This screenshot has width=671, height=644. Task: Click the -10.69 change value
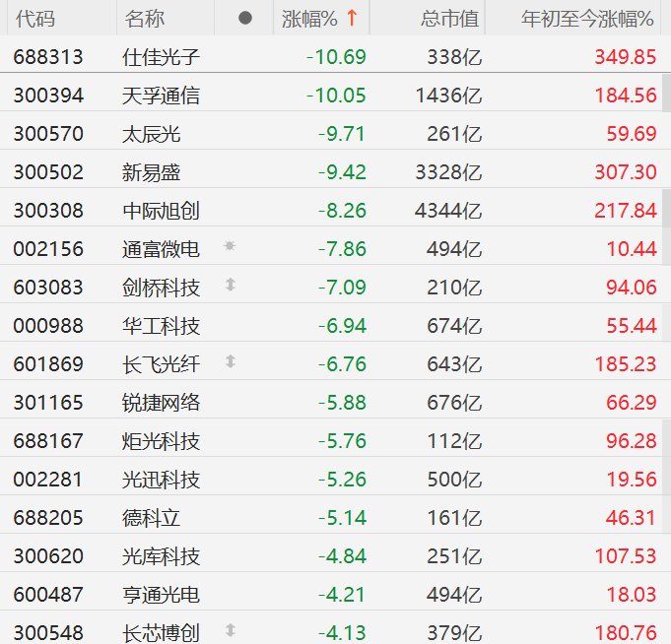336,57
